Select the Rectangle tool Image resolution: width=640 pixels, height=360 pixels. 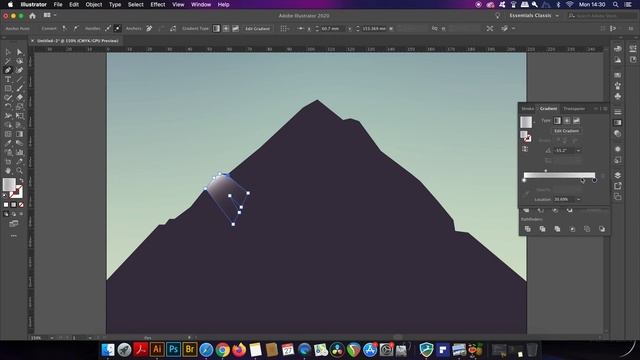pyautogui.click(x=8, y=88)
